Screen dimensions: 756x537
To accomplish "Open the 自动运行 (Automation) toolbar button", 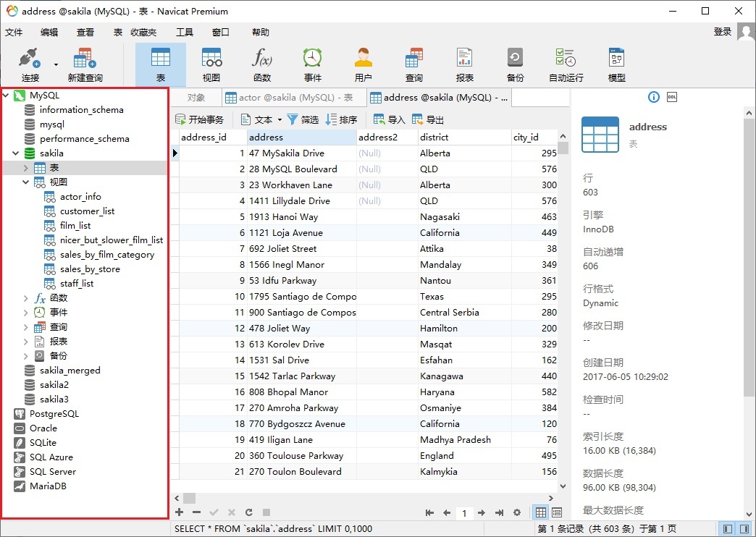I will click(566, 65).
